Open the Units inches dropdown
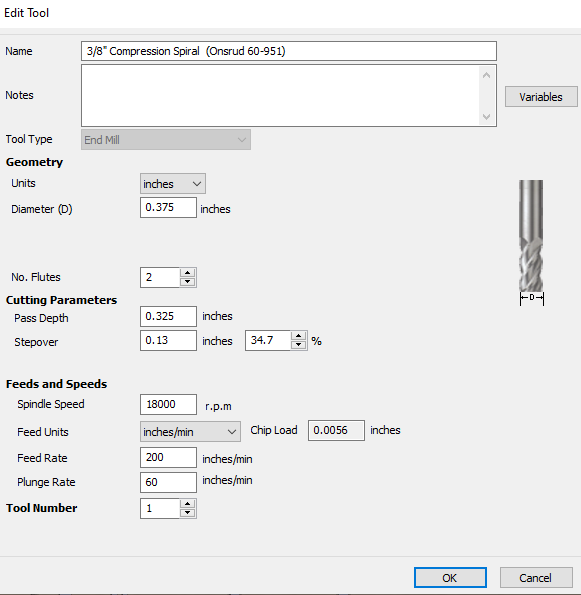 click(x=173, y=184)
